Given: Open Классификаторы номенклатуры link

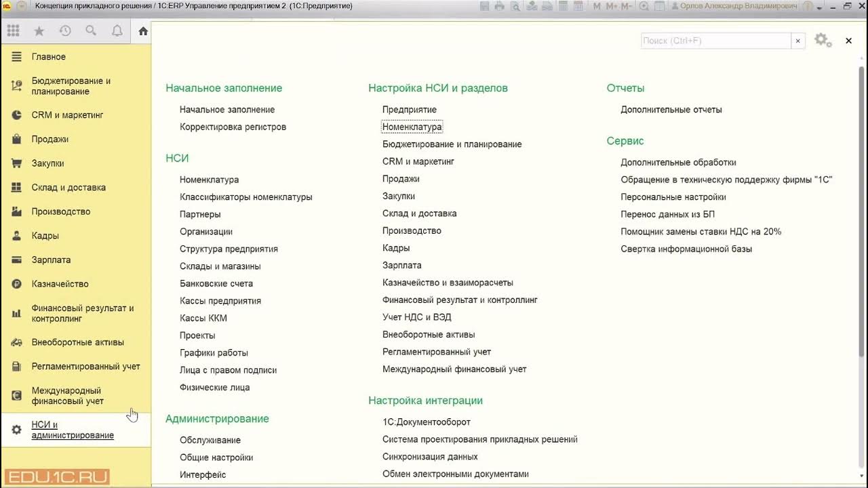Looking at the screenshot, I should coord(246,197).
